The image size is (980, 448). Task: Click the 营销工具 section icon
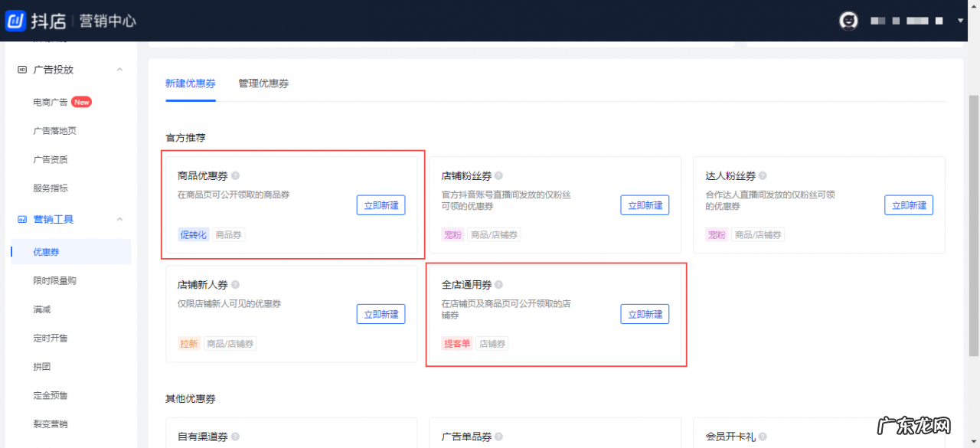21,219
